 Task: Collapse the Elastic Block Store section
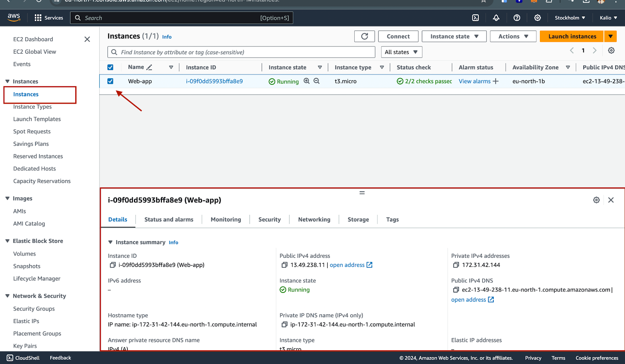[7, 241]
